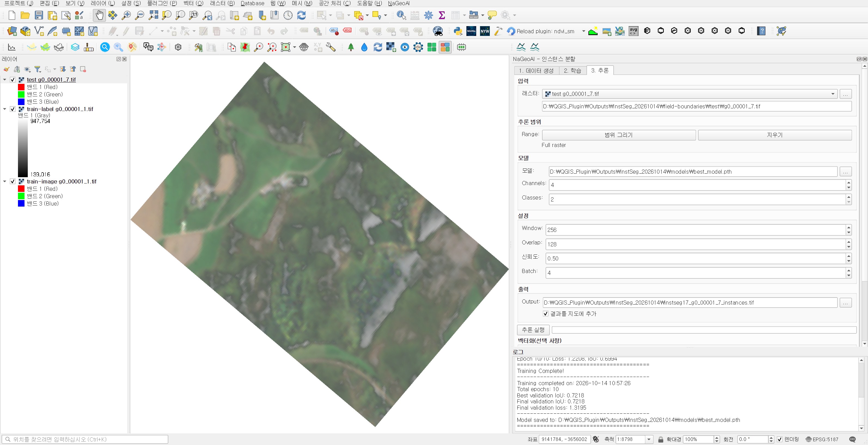Click the Zoom Out magnifier tool

coord(139,15)
